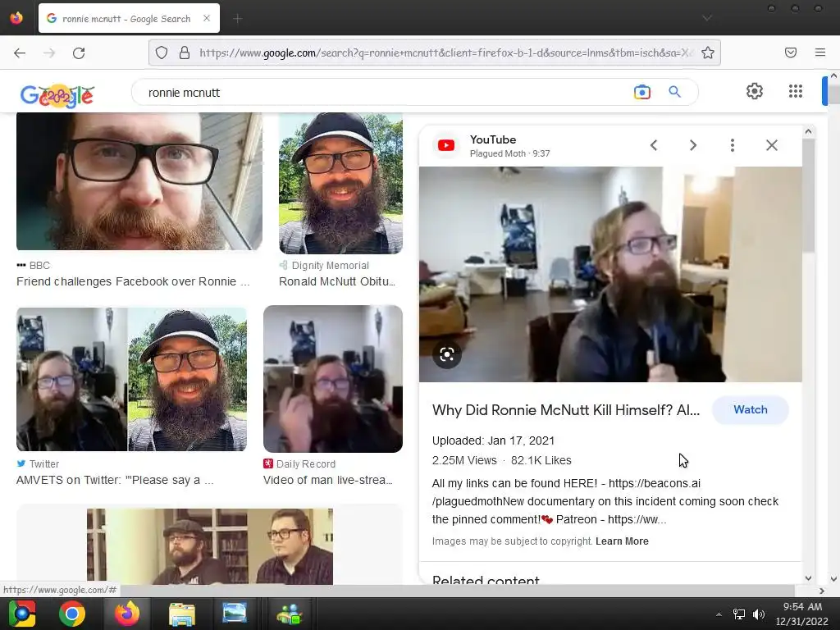Open the Start menu on taskbar
Image resolution: width=840 pixels, height=630 pixels.
[22, 614]
